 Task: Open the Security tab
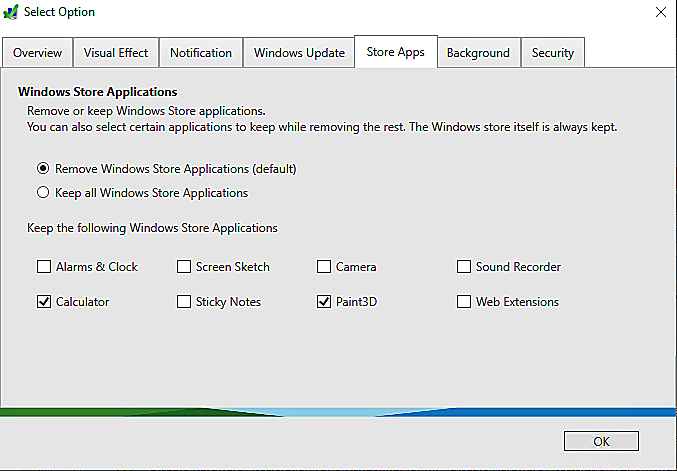pyautogui.click(x=553, y=53)
